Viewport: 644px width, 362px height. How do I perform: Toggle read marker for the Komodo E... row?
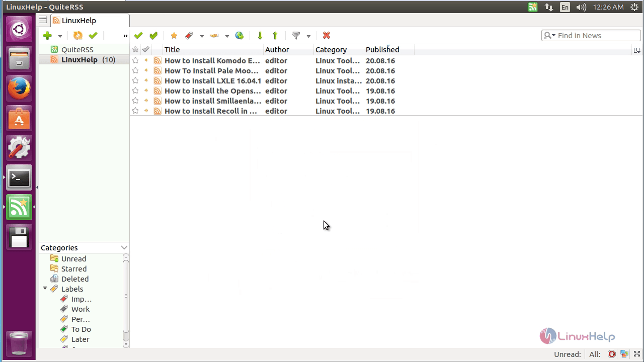click(146, 60)
